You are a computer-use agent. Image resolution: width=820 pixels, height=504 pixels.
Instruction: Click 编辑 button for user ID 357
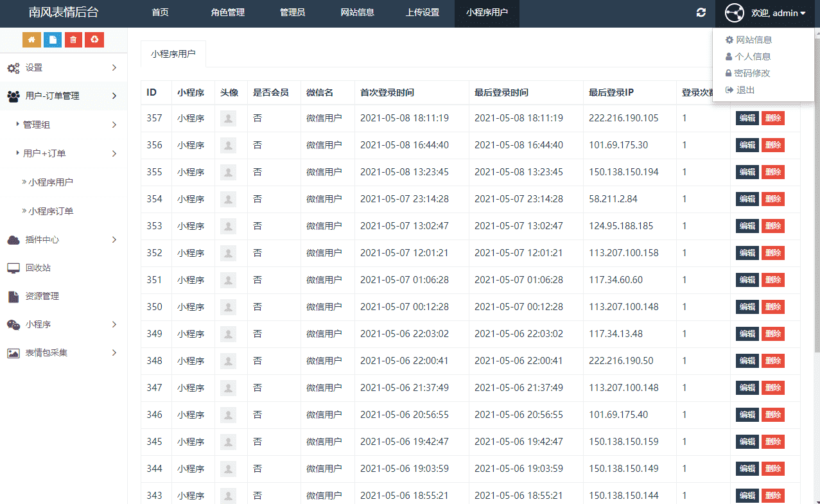point(746,117)
